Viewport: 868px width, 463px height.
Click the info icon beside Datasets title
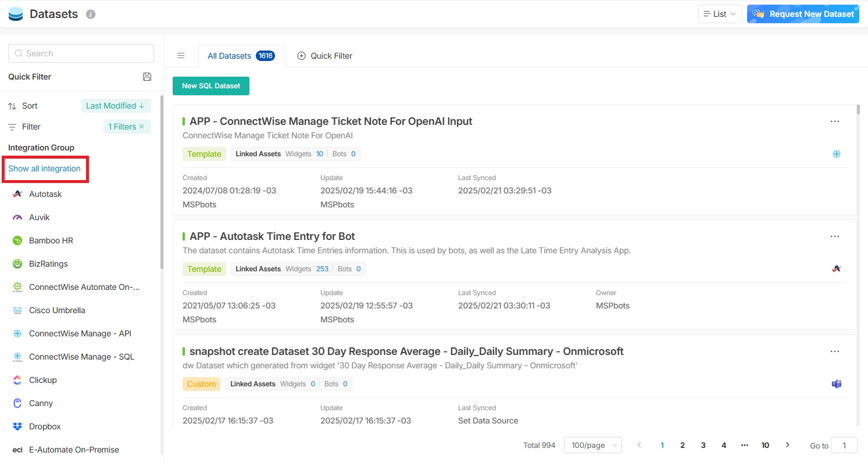91,14
